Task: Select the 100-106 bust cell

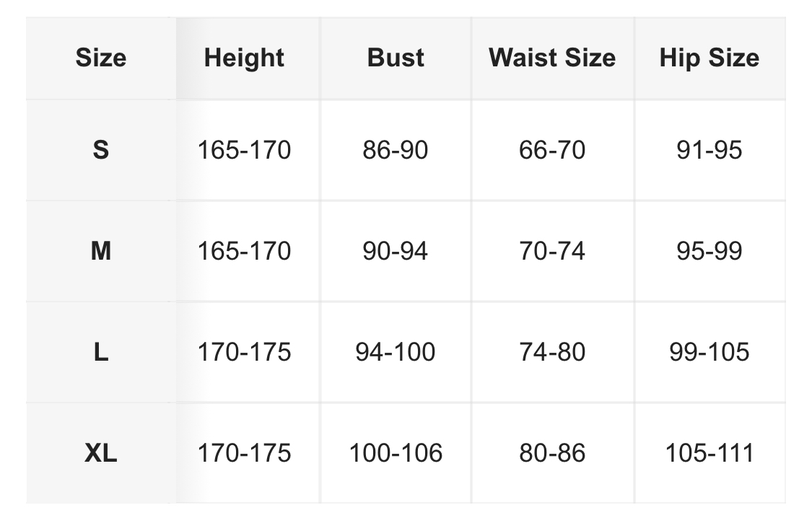Action: click(396, 453)
